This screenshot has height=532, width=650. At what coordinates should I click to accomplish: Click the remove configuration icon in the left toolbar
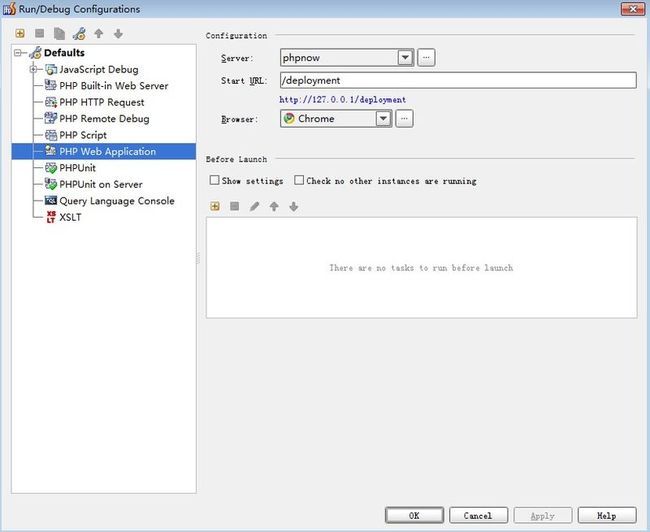click(x=39, y=33)
